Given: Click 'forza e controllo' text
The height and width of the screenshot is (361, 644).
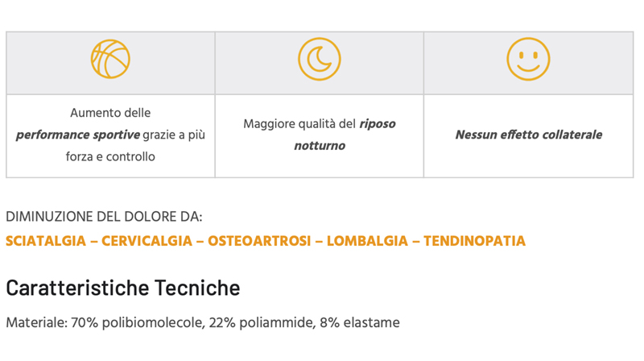Looking at the screenshot, I should tap(110, 157).
